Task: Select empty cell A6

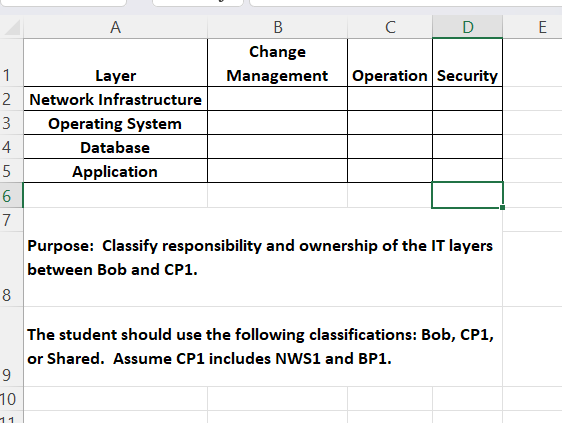Action: (x=115, y=195)
